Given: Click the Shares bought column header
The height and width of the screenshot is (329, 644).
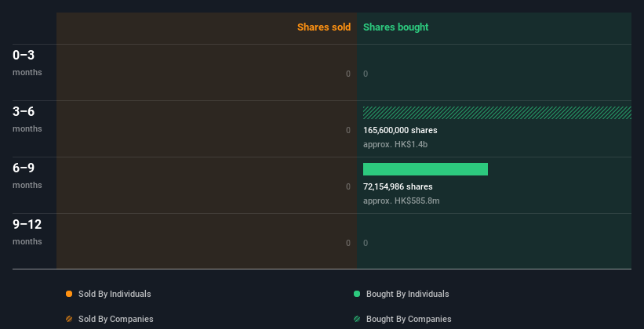Looking at the screenshot, I should click(x=396, y=27).
